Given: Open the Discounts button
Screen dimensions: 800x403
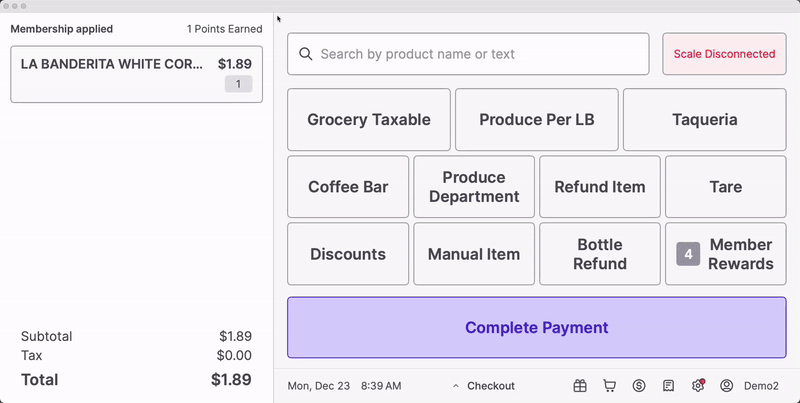Looking at the screenshot, I should pos(348,254).
